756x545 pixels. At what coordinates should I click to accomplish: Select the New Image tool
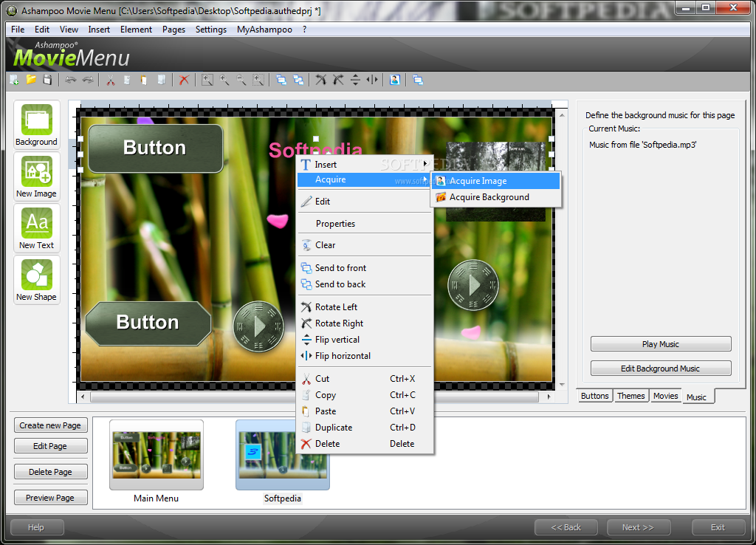37,176
